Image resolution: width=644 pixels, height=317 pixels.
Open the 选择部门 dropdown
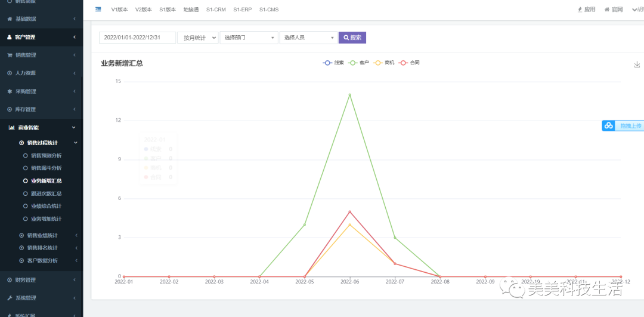[x=249, y=38]
